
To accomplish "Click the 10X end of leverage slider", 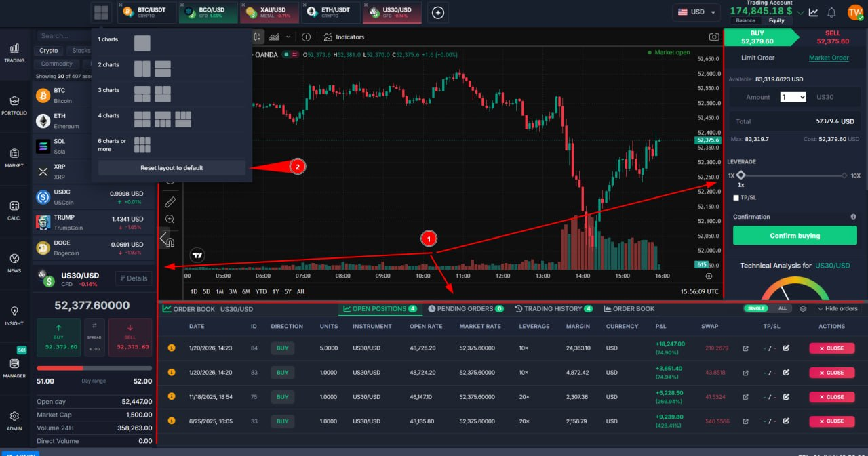I will [x=846, y=175].
